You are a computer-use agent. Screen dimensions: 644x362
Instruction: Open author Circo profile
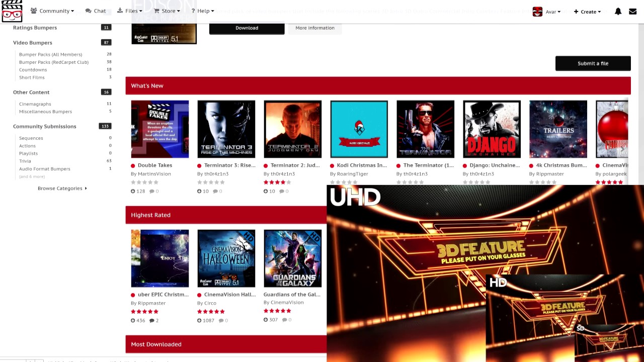point(210,303)
